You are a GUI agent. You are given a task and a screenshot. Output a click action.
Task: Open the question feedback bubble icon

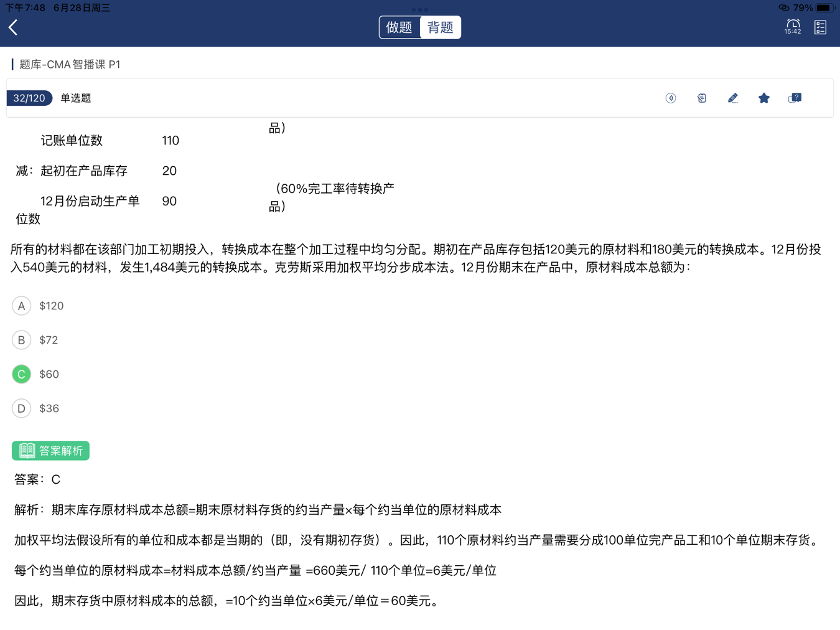(795, 98)
